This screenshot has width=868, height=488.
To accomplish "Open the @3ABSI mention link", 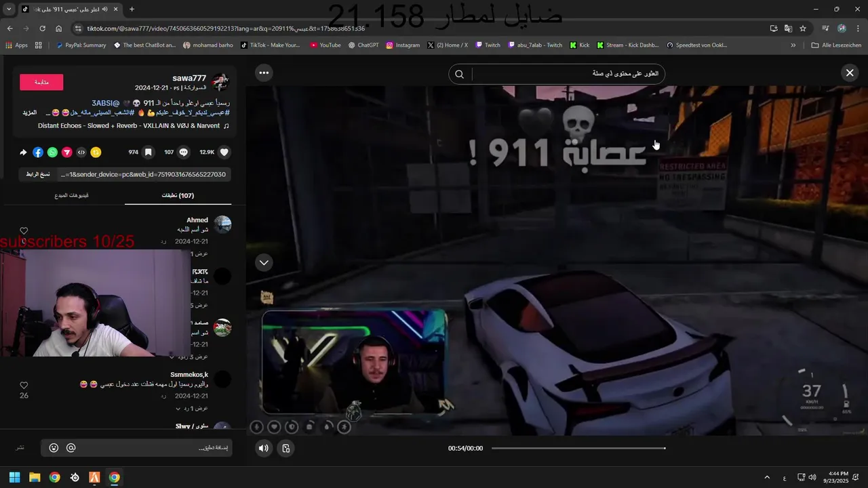I will pos(106,103).
